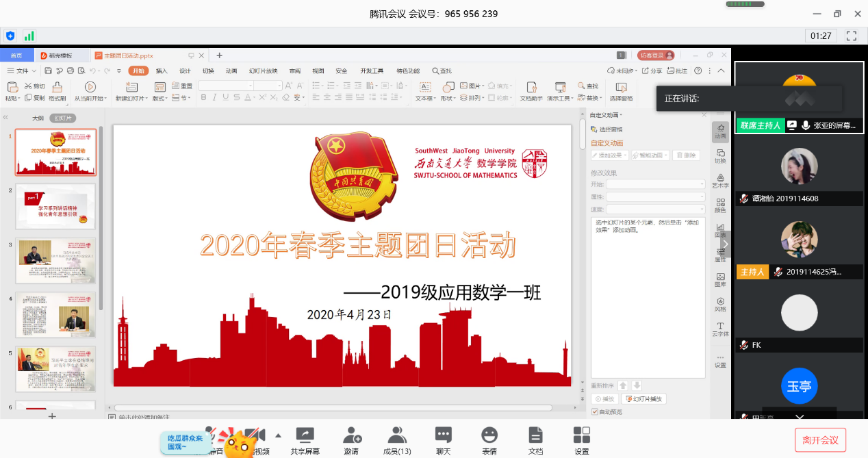Open the font name dropdown box
The height and width of the screenshot is (458, 868).
pyautogui.click(x=226, y=86)
